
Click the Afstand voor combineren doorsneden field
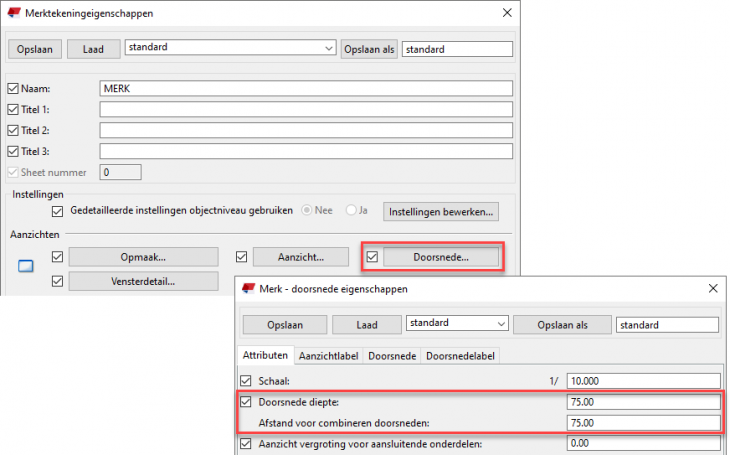pyautogui.click(x=644, y=423)
